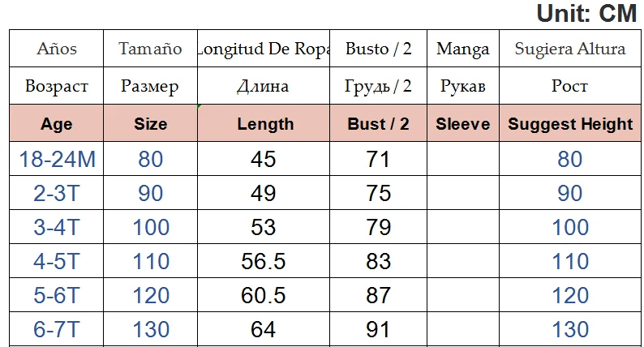The image size is (644, 347).
Task: Click the 56.5 length value
Action: tap(264, 261)
